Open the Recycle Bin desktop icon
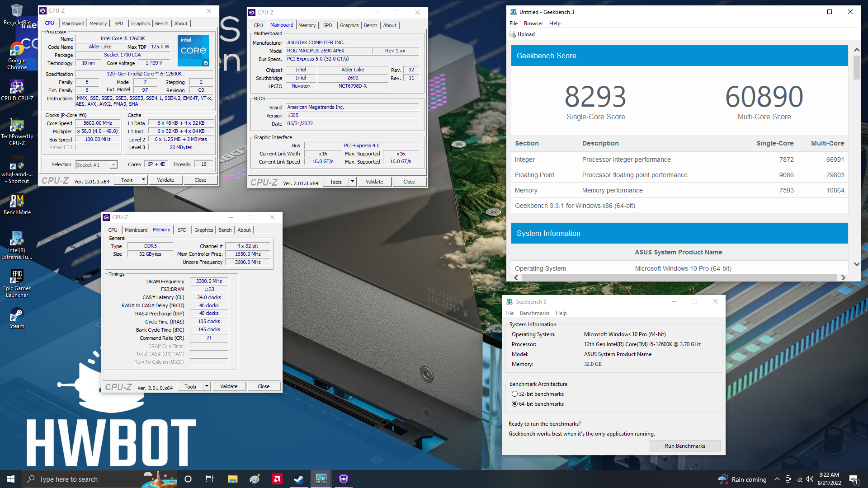Viewport: 868px width, 488px height. click(17, 15)
